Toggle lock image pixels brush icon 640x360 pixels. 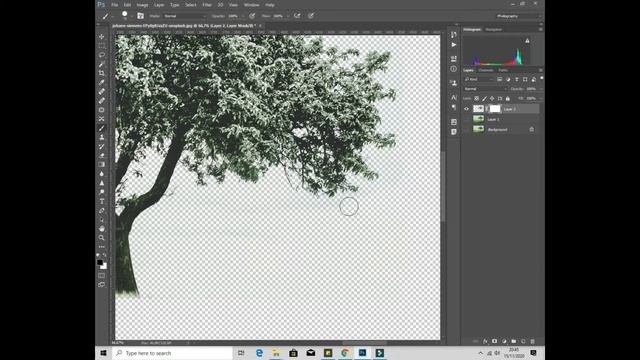click(484, 98)
